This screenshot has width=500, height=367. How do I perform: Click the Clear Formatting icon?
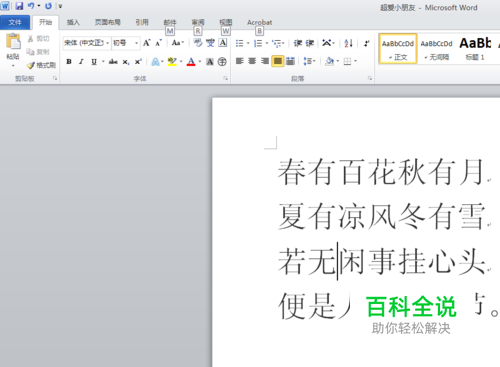pyautogui.click(x=198, y=43)
